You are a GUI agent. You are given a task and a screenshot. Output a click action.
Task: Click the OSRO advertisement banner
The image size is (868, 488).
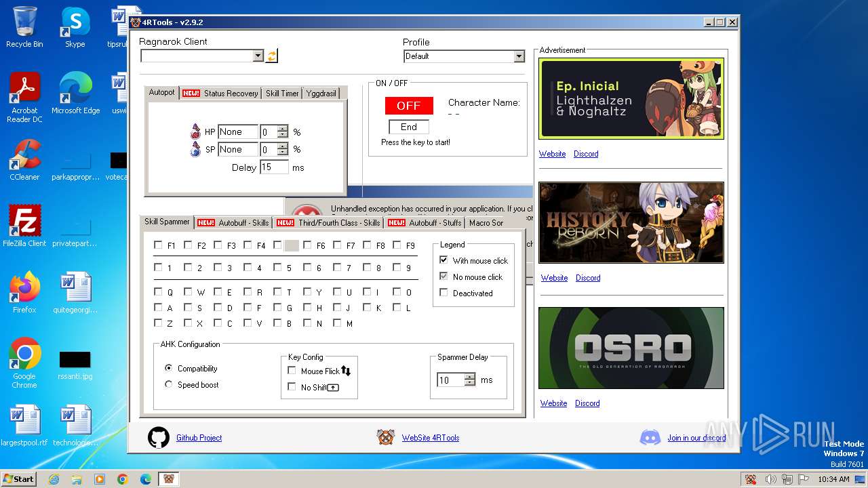click(631, 348)
